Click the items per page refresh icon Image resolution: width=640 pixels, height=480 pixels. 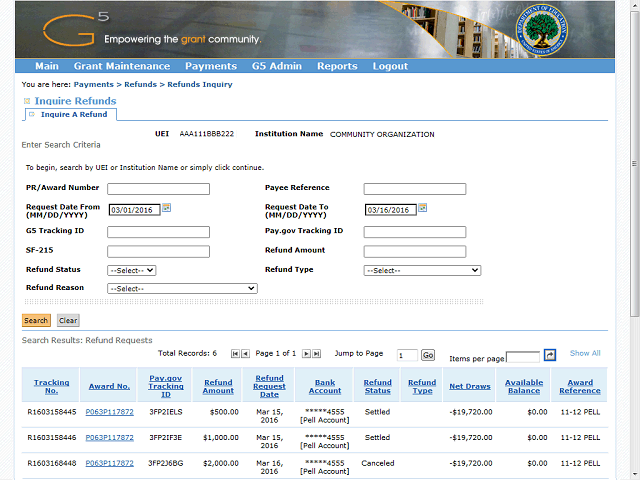pyautogui.click(x=549, y=355)
